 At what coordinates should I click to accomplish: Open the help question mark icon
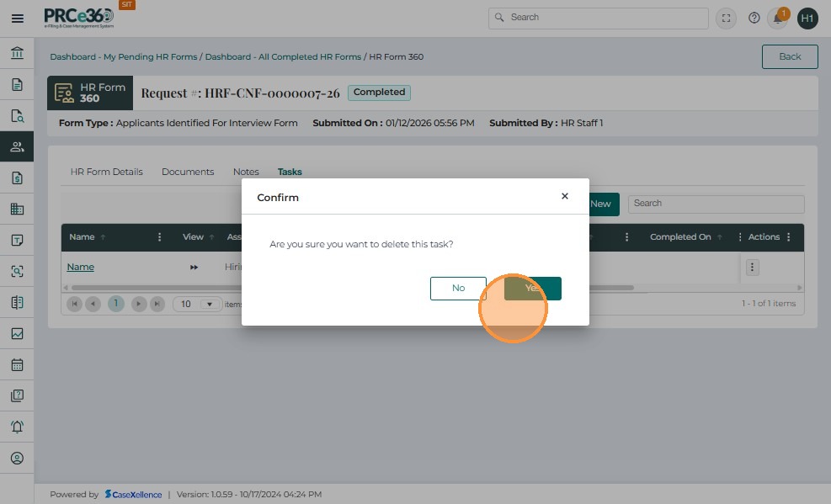pos(754,18)
